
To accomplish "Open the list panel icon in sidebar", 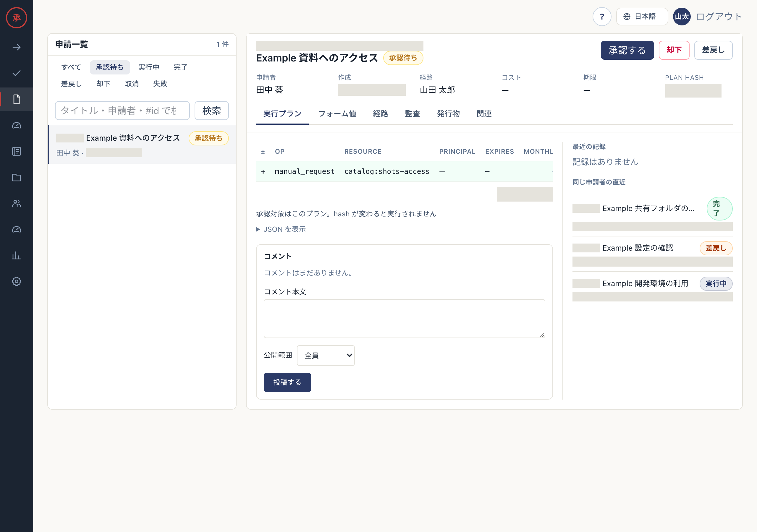I will 17,151.
